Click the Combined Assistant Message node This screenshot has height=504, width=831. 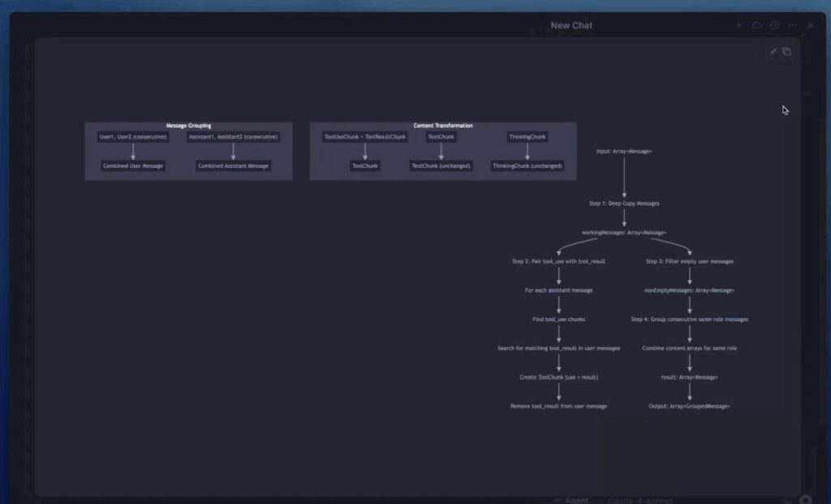pos(234,166)
